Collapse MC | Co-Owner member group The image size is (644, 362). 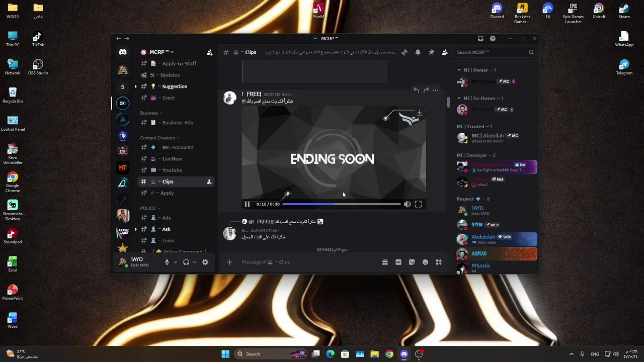coord(479,99)
